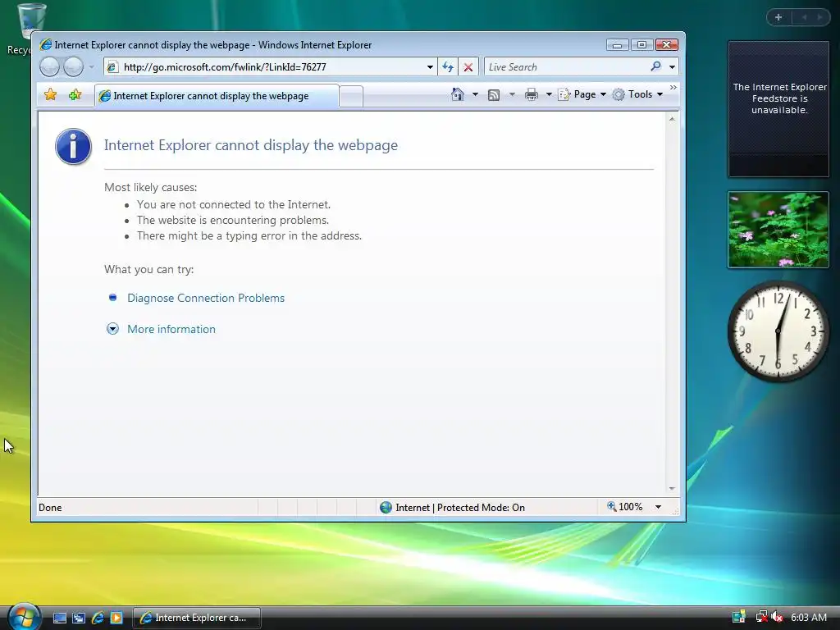The height and width of the screenshot is (630, 840).
Task: Launch Internet Explorer from Quick Launch
Action: [98, 618]
